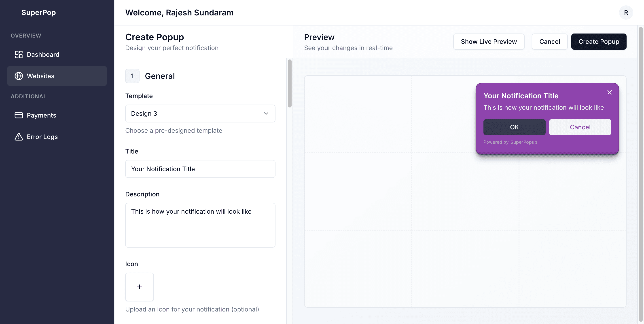
Task: Click the Title input field
Action: click(200, 169)
